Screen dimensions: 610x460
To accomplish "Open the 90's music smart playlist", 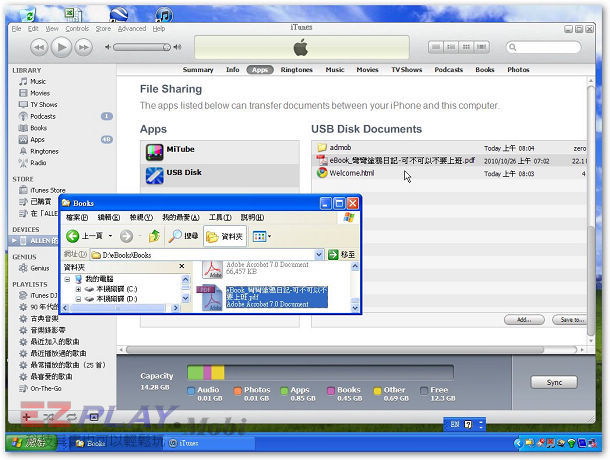I will (x=44, y=307).
